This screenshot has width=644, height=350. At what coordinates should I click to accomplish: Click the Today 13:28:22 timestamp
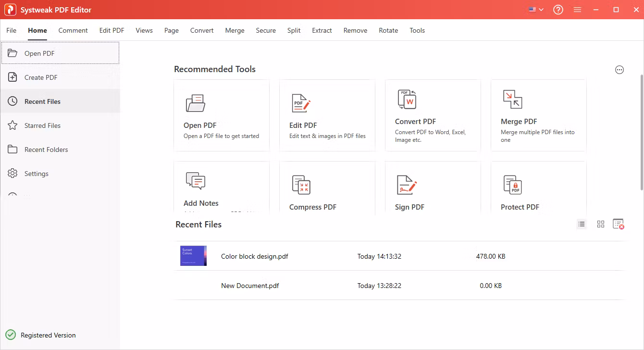(379, 286)
